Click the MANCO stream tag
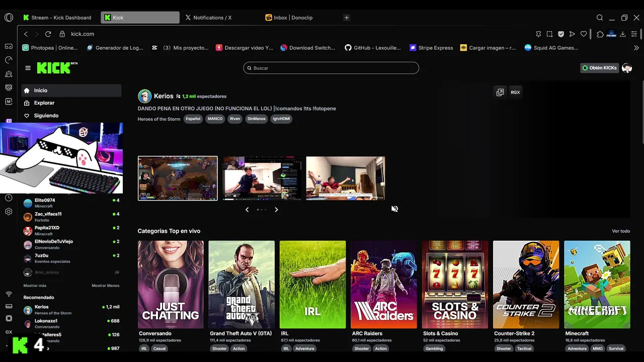The image size is (644, 362). (215, 119)
